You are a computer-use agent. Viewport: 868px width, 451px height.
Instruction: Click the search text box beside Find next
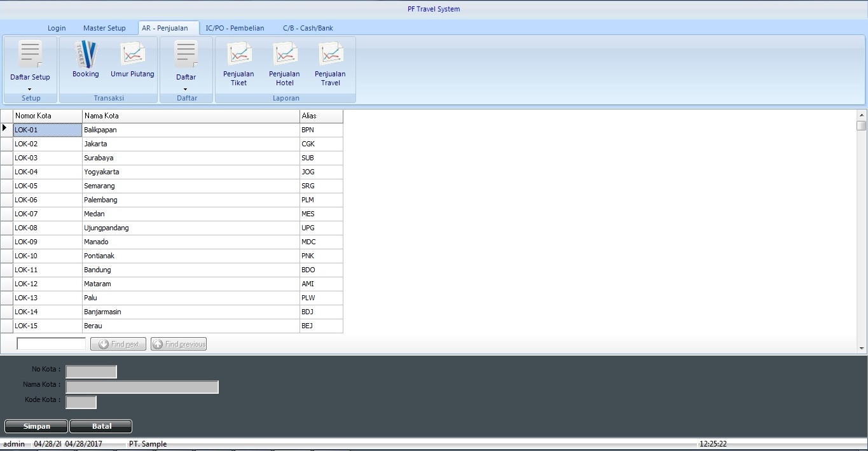[x=51, y=344]
